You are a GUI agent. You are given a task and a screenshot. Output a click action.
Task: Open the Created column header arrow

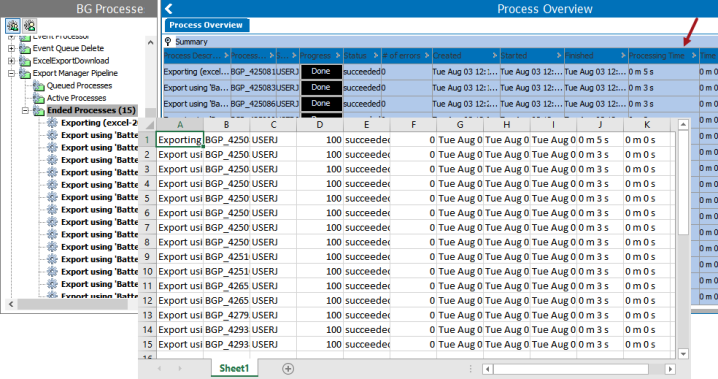click(495, 55)
